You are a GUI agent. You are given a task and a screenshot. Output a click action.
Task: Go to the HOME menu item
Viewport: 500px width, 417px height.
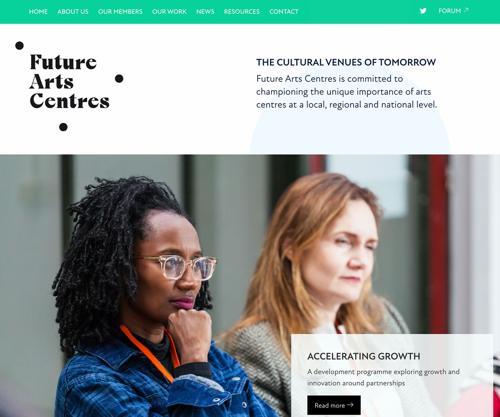tap(38, 12)
